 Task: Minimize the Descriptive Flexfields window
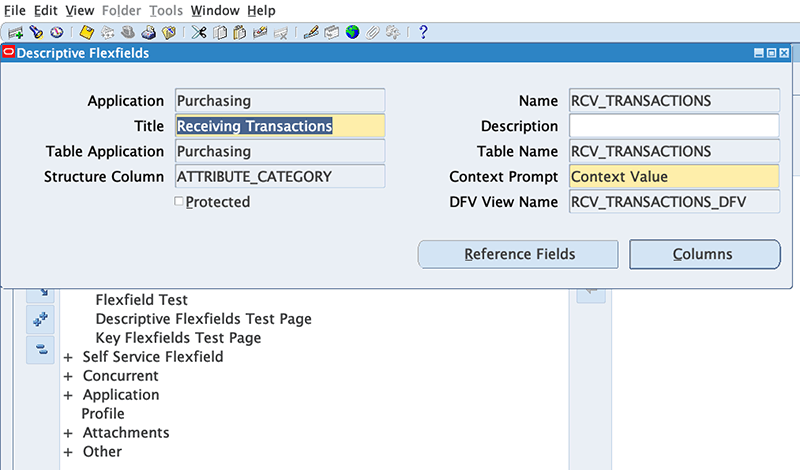click(759, 53)
